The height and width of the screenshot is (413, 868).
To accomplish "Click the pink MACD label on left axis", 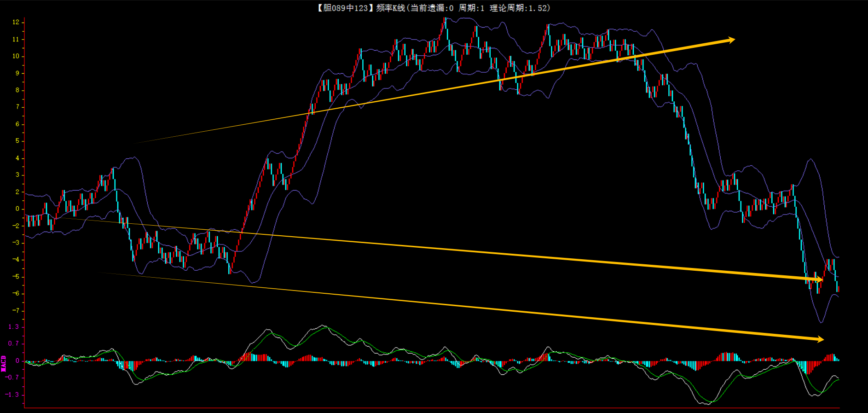I will click(x=4, y=363).
